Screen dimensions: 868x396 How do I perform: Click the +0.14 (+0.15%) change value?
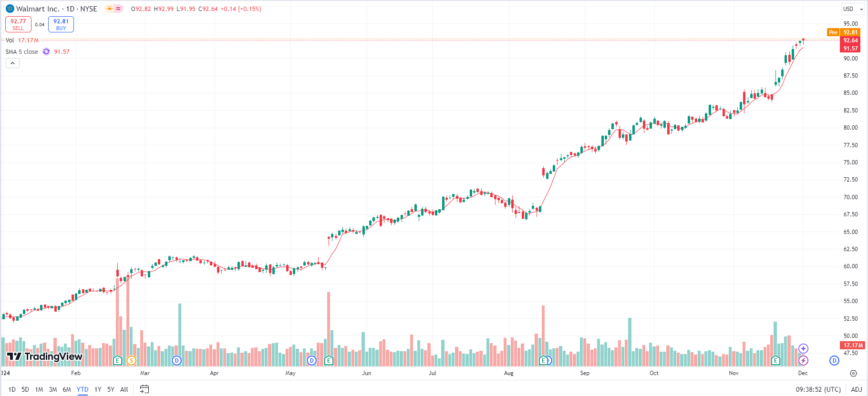(x=241, y=9)
